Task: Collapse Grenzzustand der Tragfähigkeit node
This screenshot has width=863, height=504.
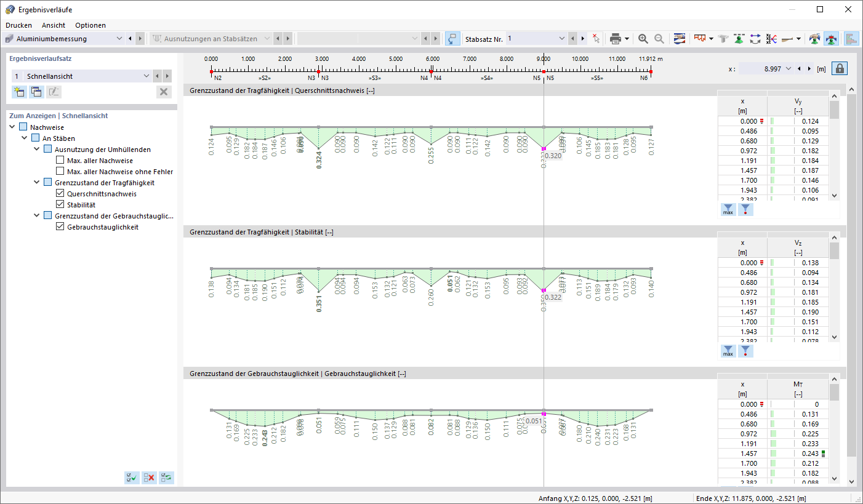Action: click(x=37, y=183)
